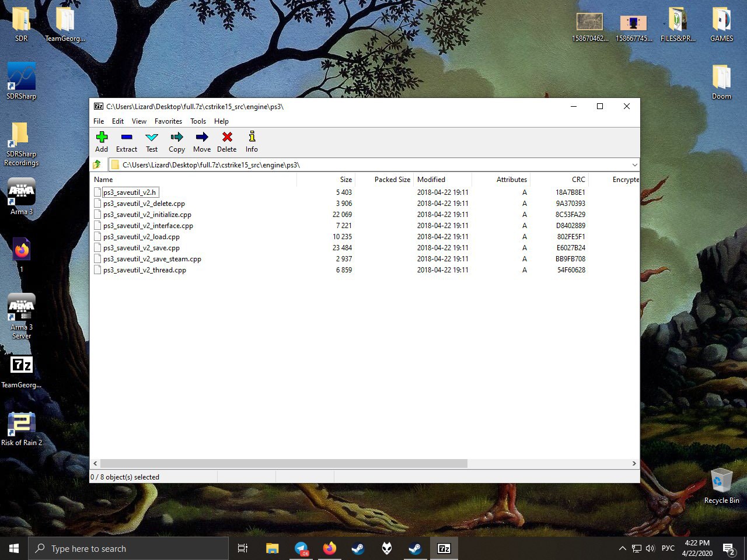Click the Add toolbar icon
The height and width of the screenshot is (560, 747).
pos(102,141)
